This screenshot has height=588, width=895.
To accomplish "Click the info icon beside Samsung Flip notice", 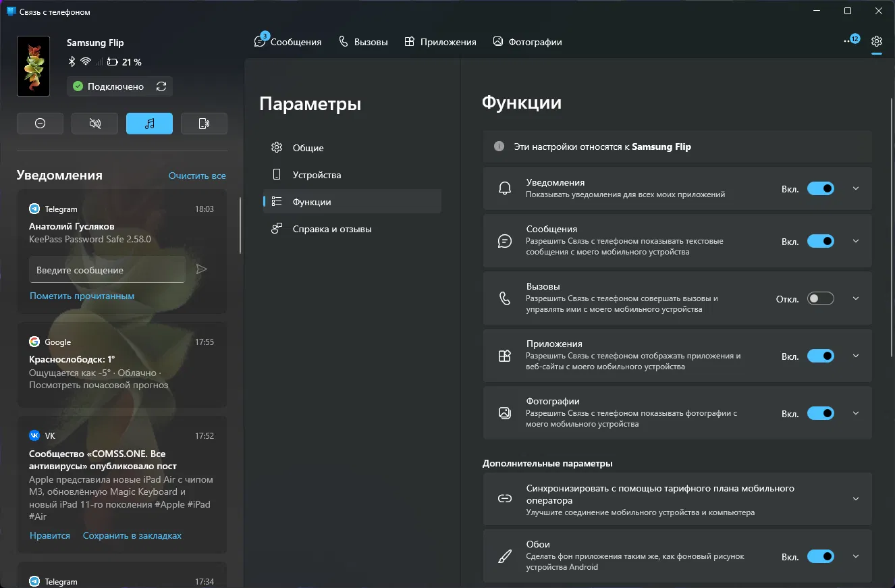I will 499,146.
